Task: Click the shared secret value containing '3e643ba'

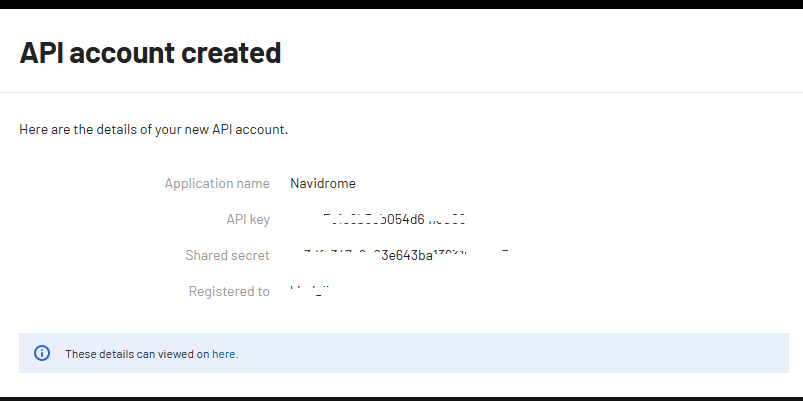Action: pyautogui.click(x=410, y=255)
